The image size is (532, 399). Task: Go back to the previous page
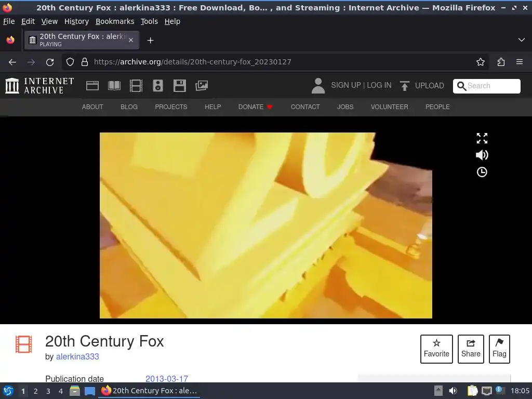[x=12, y=62]
